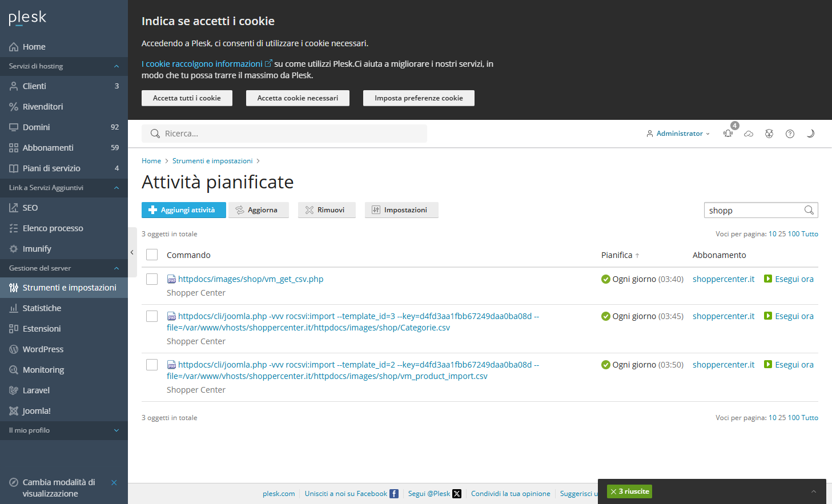Click Accetta cookie necessari

pos(298,98)
